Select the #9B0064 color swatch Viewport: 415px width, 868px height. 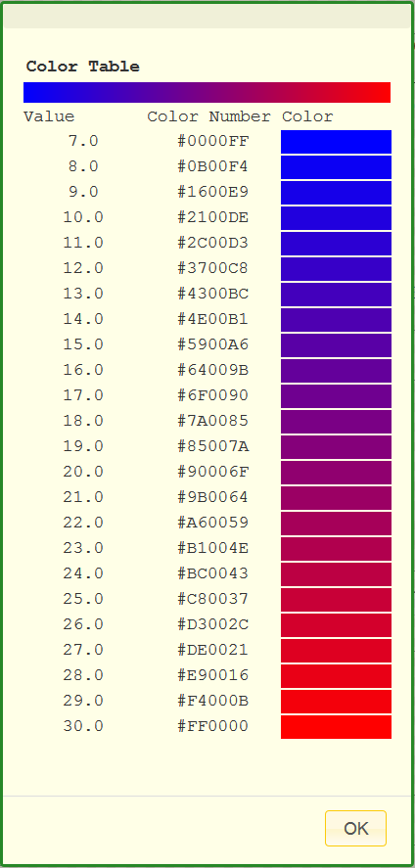click(x=336, y=498)
